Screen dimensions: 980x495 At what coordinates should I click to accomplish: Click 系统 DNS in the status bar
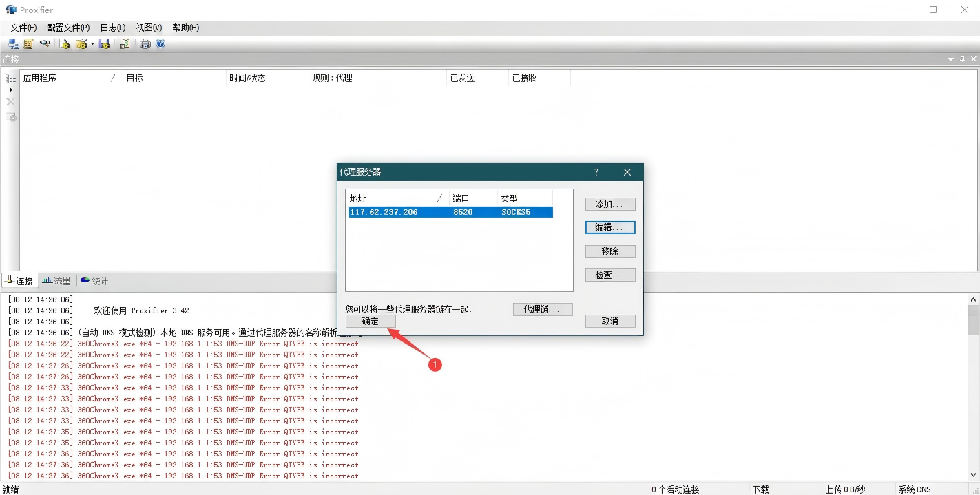[x=914, y=489]
